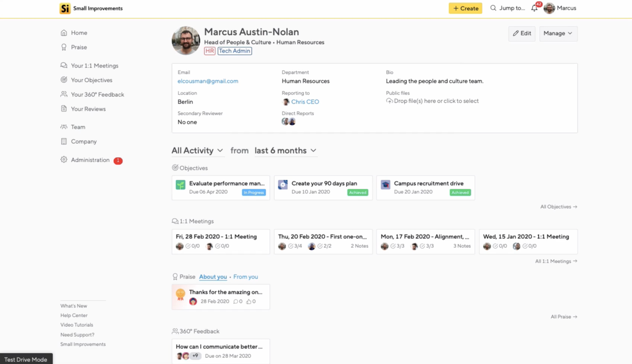Open search via the magnifying glass icon
This screenshot has width=632, height=364.
click(493, 8)
